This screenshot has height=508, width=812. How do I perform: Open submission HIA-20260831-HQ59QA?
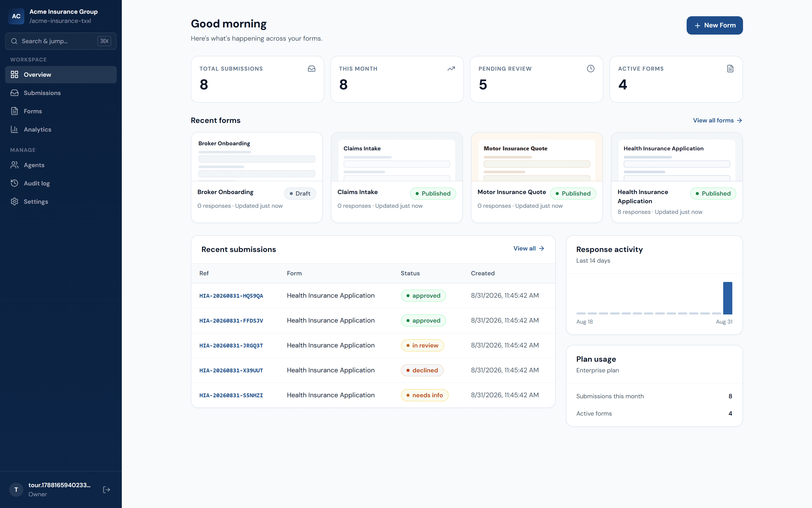tap(231, 296)
